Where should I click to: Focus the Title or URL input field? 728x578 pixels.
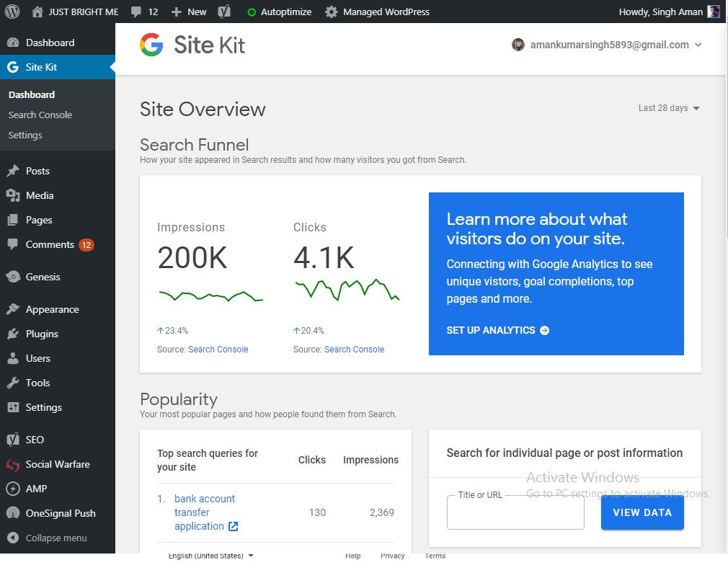pos(515,512)
